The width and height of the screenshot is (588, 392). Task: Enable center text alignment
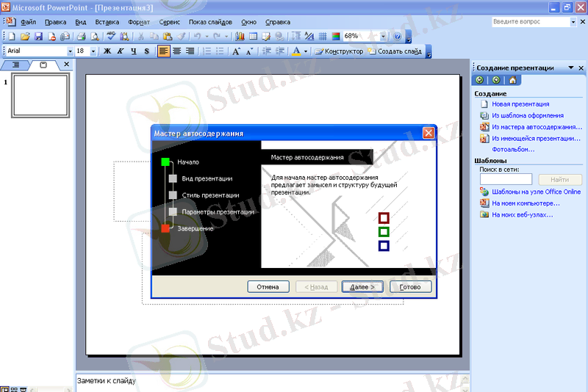click(176, 51)
